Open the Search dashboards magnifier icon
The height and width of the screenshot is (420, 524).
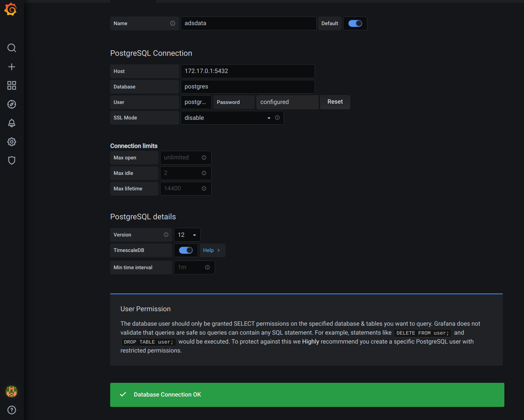(12, 48)
